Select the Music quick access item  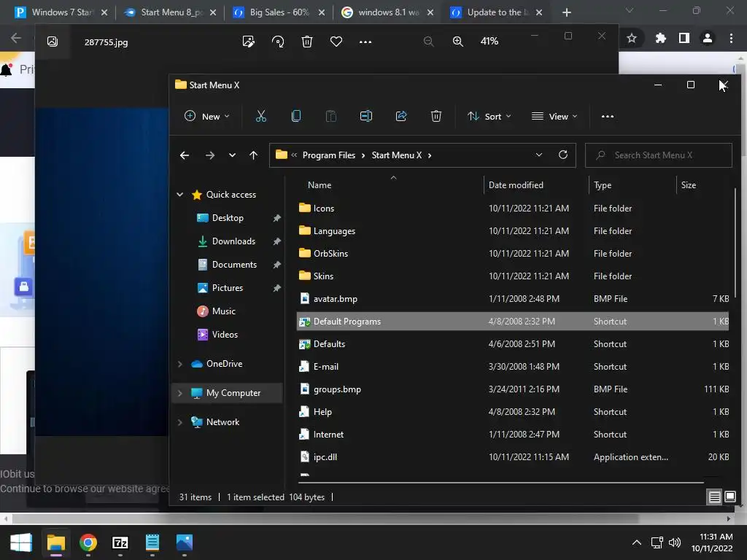coord(223,311)
